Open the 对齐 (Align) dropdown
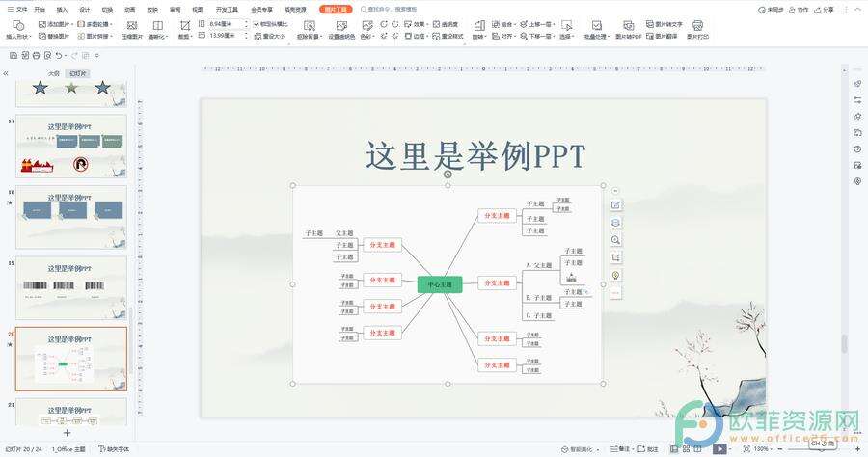Viewport: 868px width, 457px height. (x=503, y=37)
